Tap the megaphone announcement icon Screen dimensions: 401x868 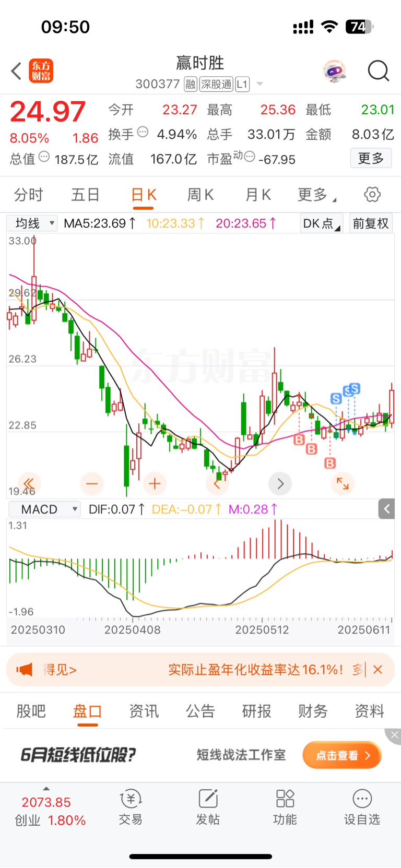point(25,670)
